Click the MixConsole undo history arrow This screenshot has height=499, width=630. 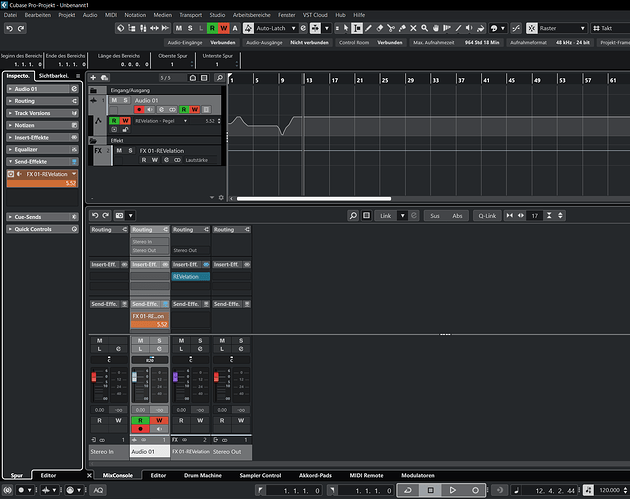point(94,215)
